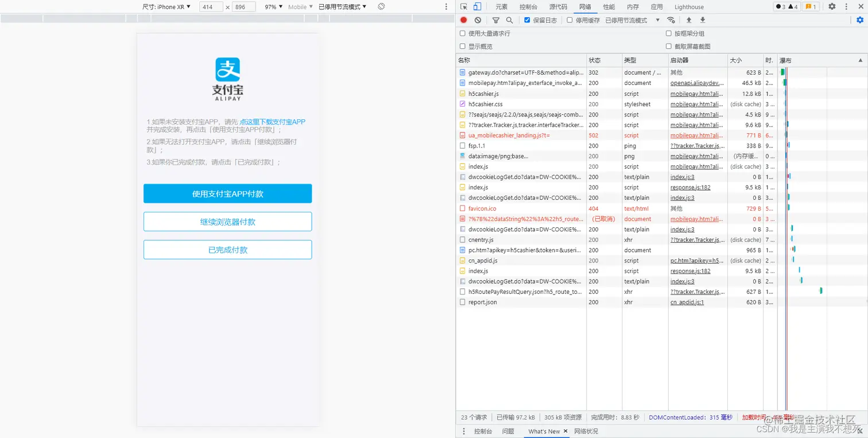Sort by 大小 column header
This screenshot has height=438, width=868.
(x=745, y=60)
